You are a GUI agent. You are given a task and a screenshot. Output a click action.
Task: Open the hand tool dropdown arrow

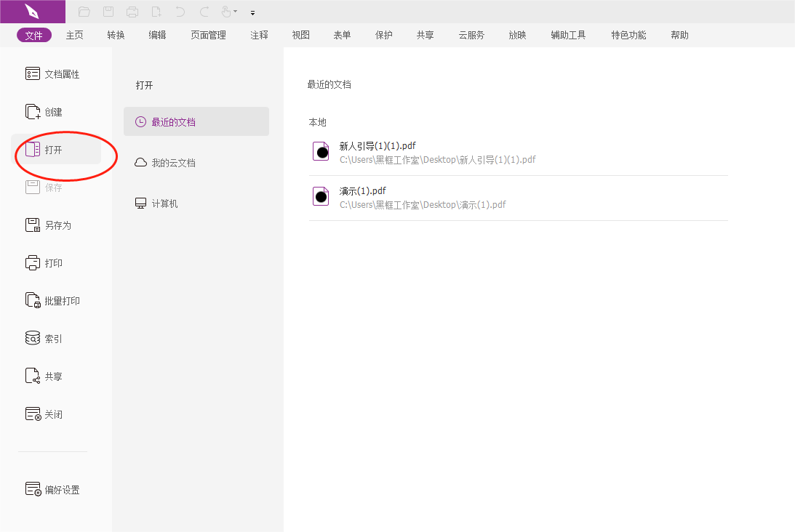(x=234, y=12)
